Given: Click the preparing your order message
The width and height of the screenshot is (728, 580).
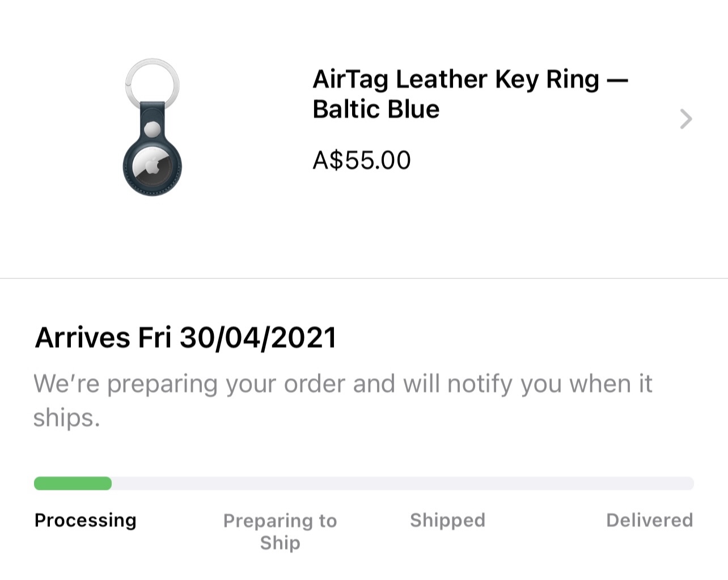Looking at the screenshot, I should click(343, 400).
